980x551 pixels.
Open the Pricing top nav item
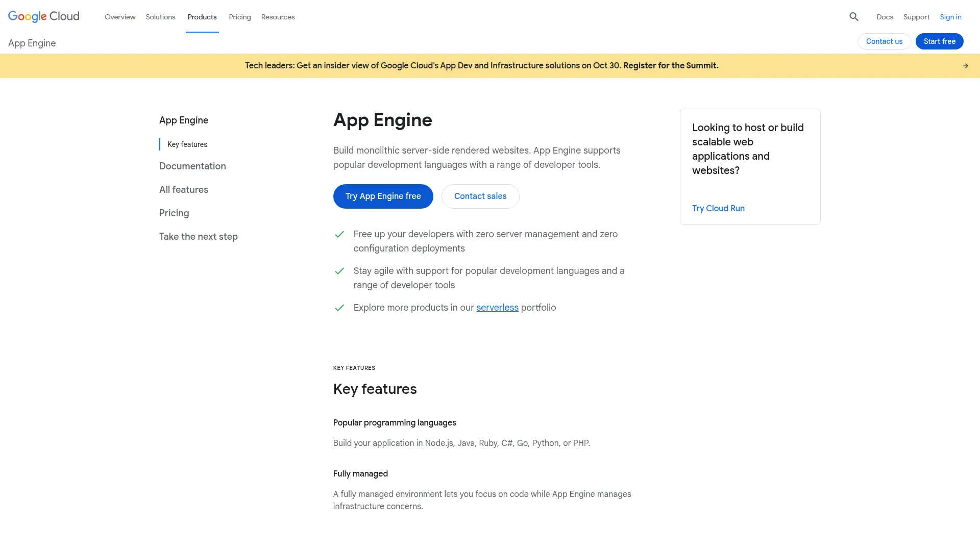pyautogui.click(x=240, y=17)
